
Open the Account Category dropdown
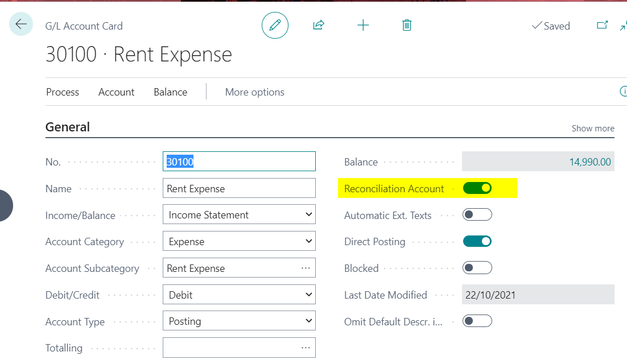pos(307,241)
